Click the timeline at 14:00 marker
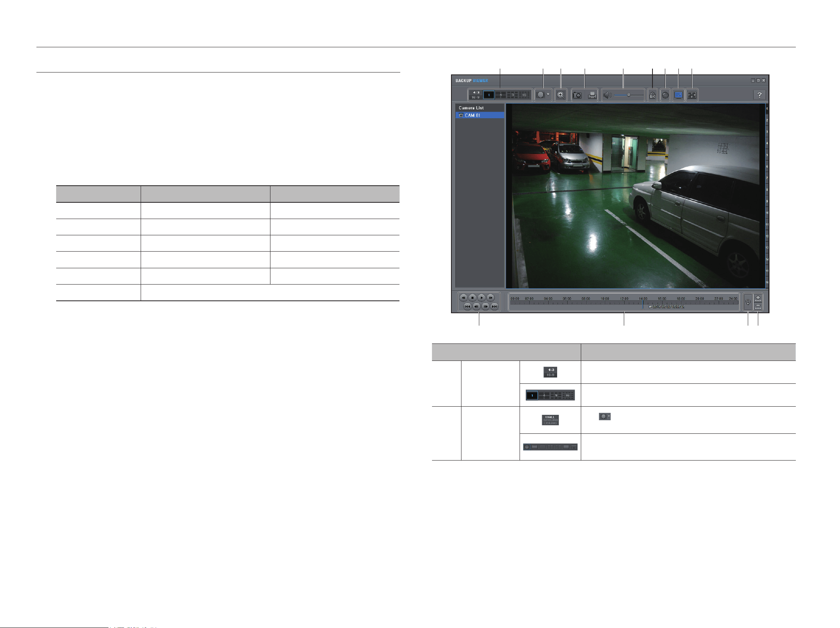This screenshot has width=840, height=628. [643, 299]
